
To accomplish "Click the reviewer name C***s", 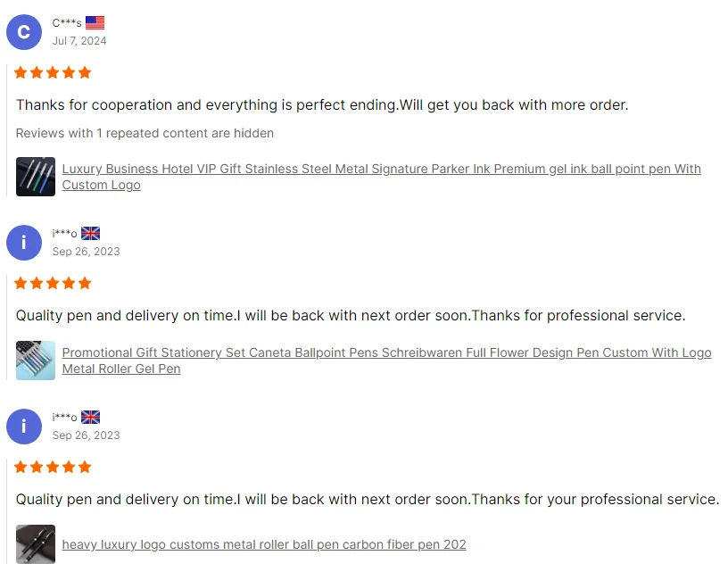I will [67, 23].
